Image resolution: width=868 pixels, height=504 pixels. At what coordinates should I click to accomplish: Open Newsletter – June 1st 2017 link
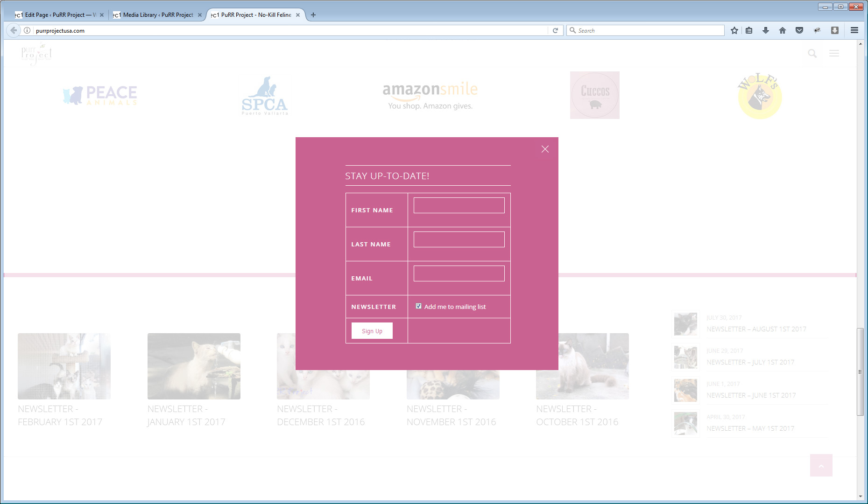coord(751,395)
